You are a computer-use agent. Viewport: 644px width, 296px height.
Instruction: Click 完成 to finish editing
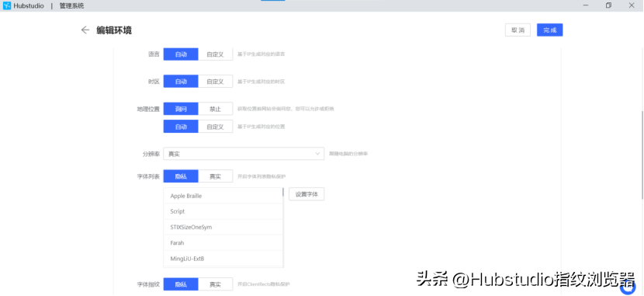[x=549, y=30]
